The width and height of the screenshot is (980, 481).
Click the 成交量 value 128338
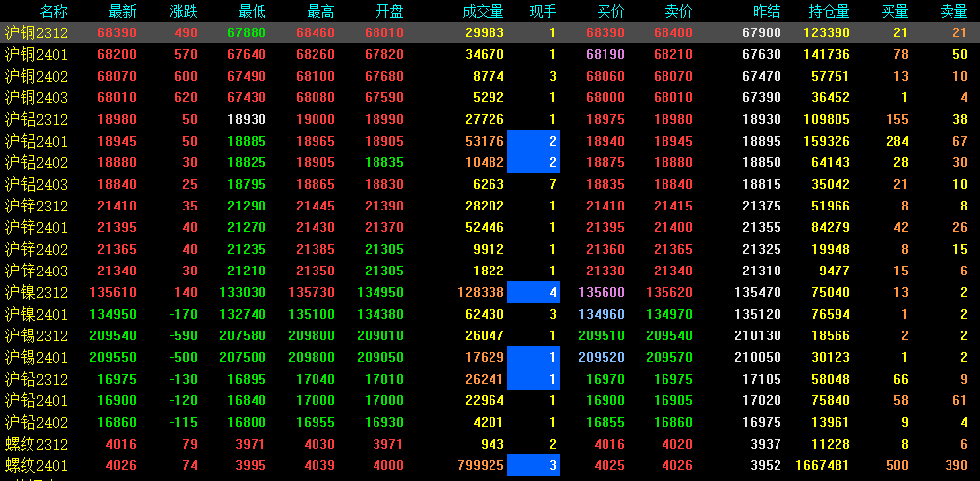(481, 293)
